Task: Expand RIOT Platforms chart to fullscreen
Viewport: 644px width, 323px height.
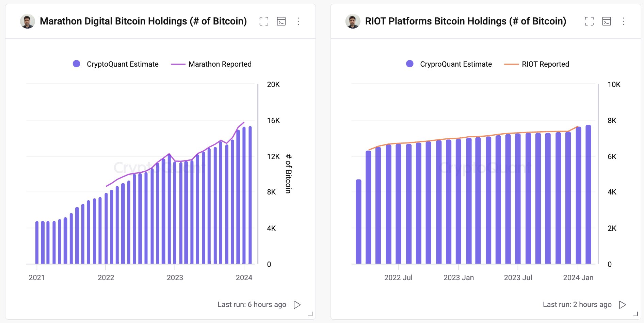Action: (589, 21)
